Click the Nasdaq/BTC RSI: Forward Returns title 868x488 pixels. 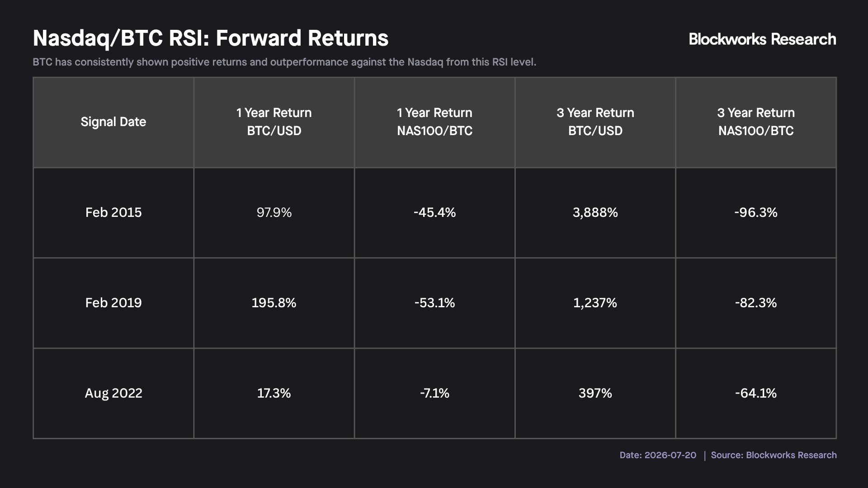pos(211,38)
